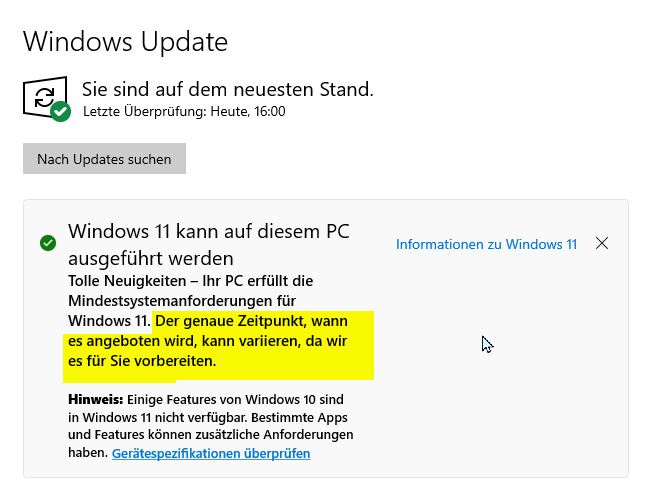The image size is (645, 486).
Task: Open the Informationen zu Windows 11 link
Action: [486, 244]
